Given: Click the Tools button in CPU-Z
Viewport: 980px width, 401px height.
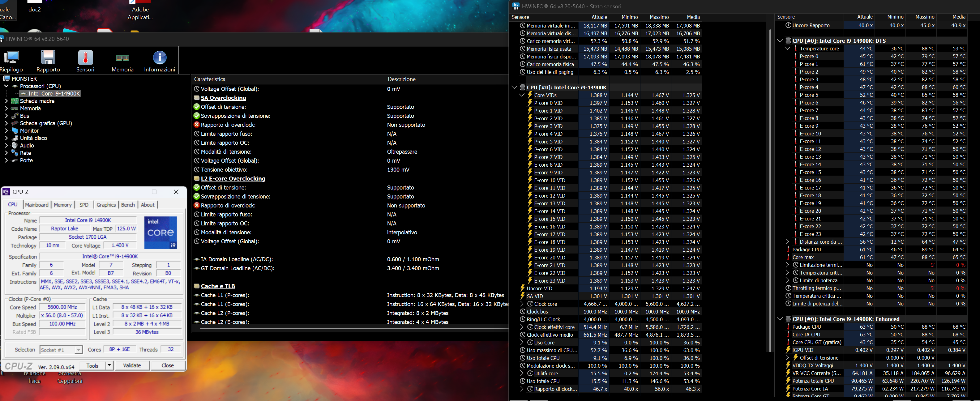Looking at the screenshot, I should tap(92, 366).
